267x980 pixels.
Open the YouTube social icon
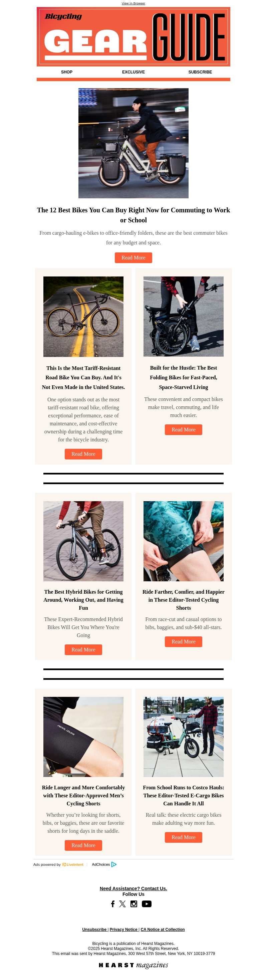(x=147, y=904)
